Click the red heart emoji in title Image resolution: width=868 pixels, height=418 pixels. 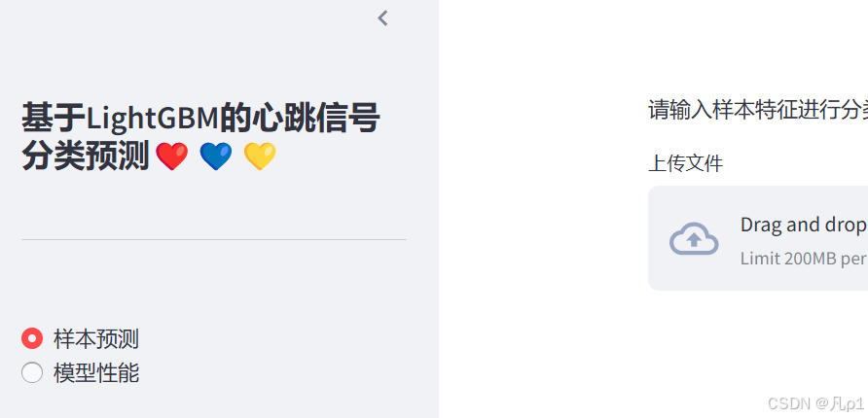click(x=171, y=156)
